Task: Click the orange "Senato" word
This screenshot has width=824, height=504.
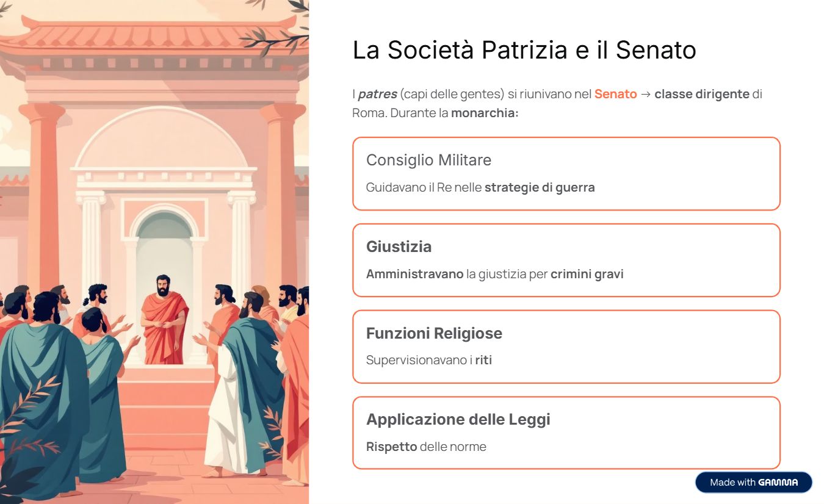Action: click(x=615, y=94)
